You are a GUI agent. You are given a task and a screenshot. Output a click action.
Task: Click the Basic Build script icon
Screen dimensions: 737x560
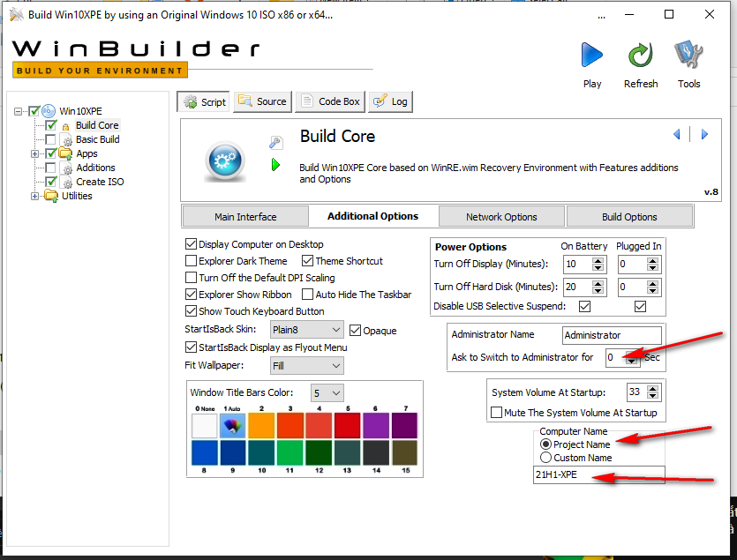(68, 139)
